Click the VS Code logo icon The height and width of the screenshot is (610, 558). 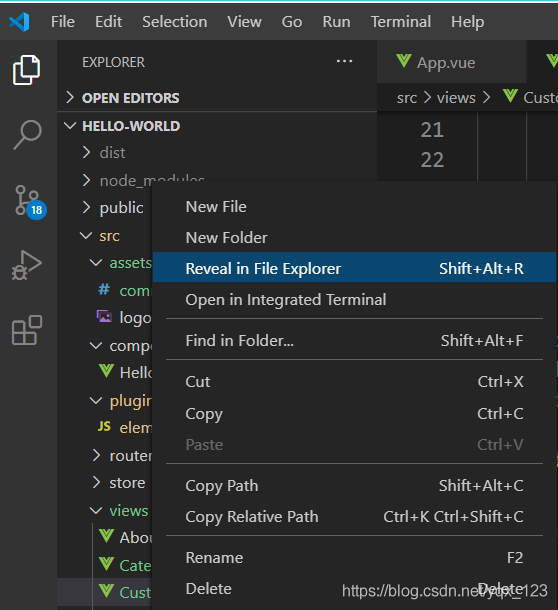pyautogui.click(x=19, y=21)
